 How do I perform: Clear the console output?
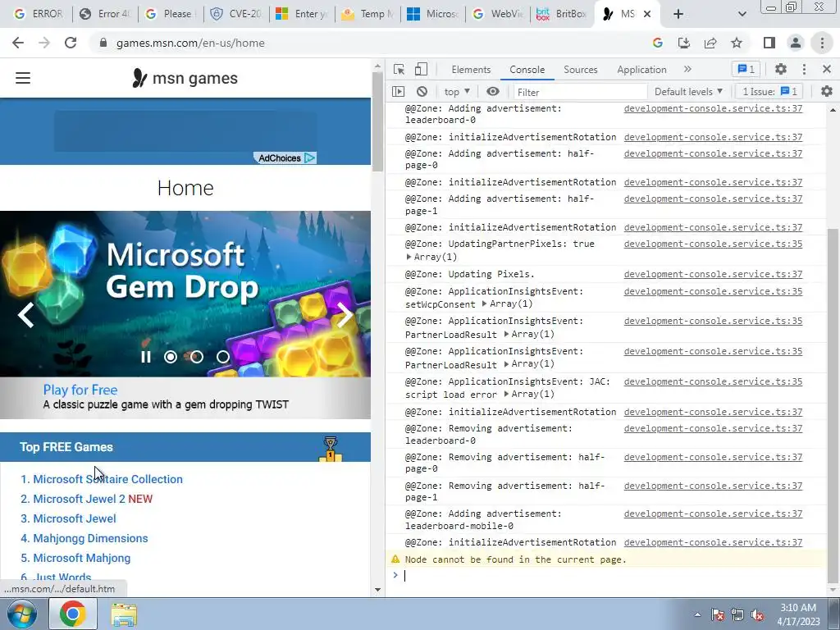(422, 92)
